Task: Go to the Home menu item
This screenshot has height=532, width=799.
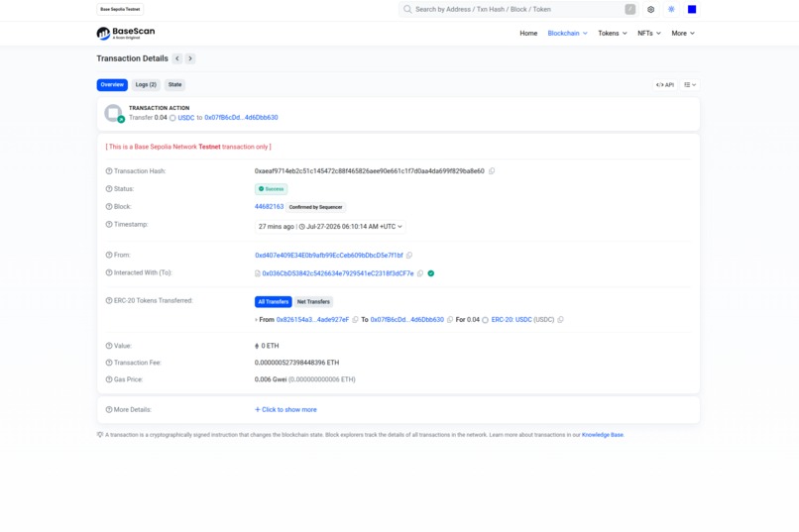Action: click(528, 33)
